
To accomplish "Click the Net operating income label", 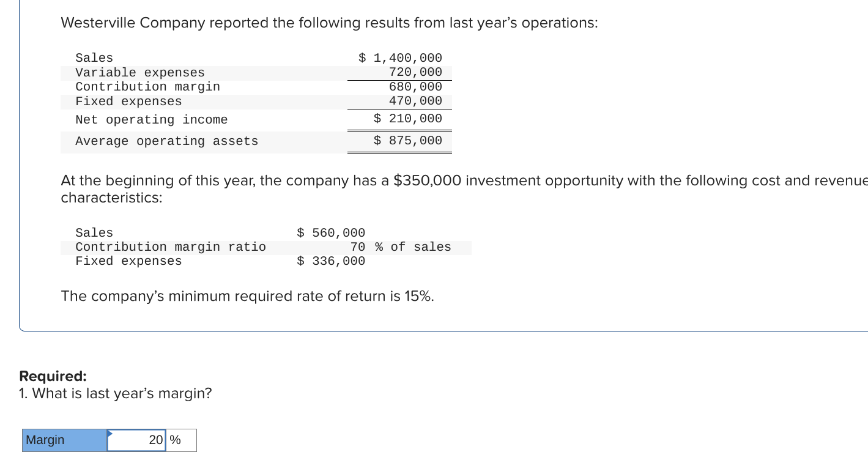I will (151, 120).
